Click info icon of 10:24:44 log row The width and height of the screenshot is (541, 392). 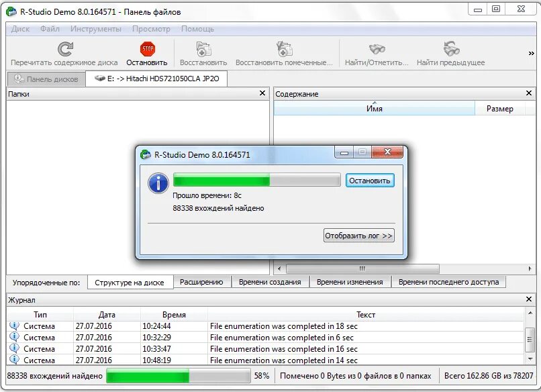coord(14,326)
